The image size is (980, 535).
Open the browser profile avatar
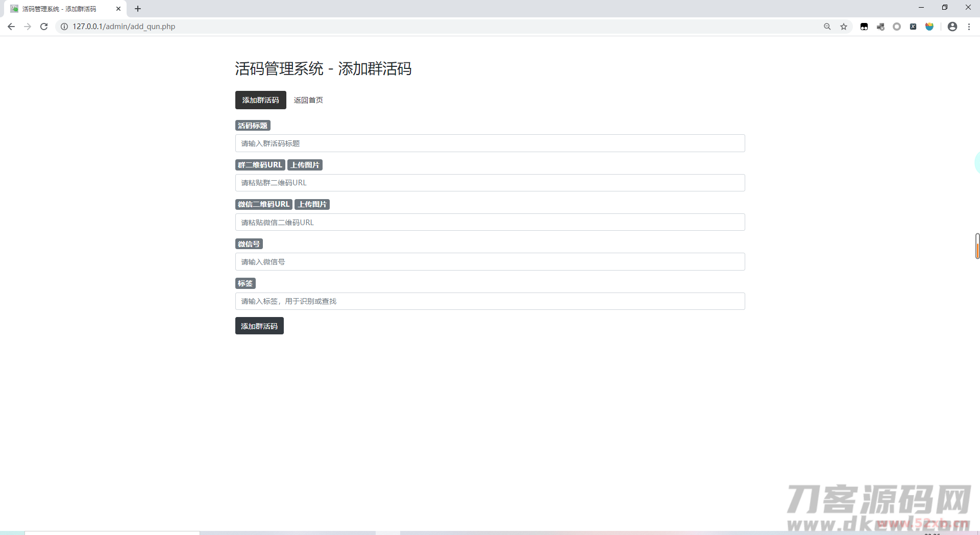click(952, 26)
